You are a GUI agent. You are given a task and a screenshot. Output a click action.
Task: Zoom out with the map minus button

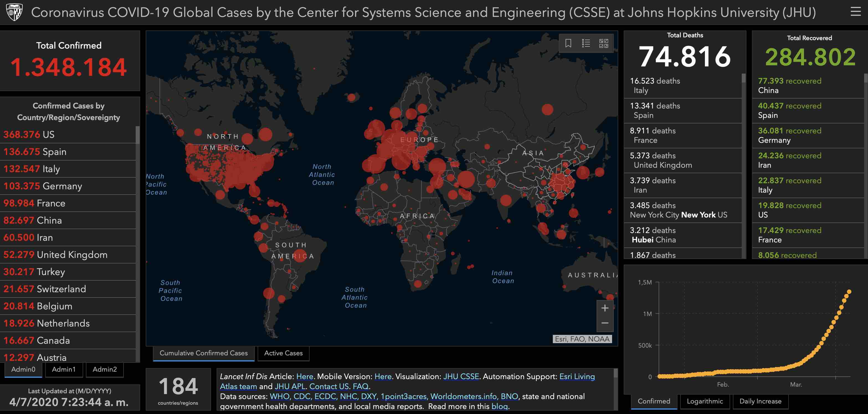click(605, 323)
